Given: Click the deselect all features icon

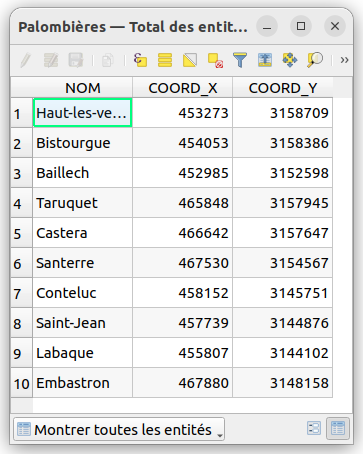Looking at the screenshot, I should click(x=215, y=60).
